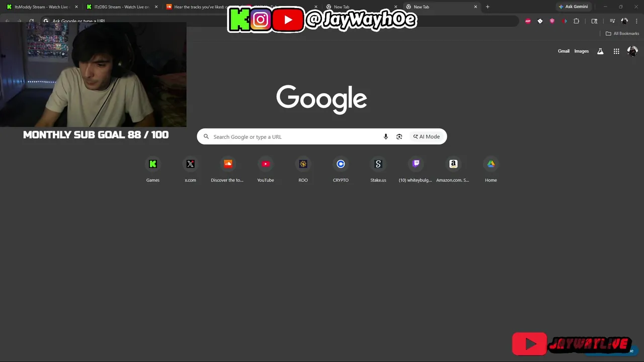Close the first New Tab
Image resolution: width=644 pixels, height=362 pixels.
[395, 7]
